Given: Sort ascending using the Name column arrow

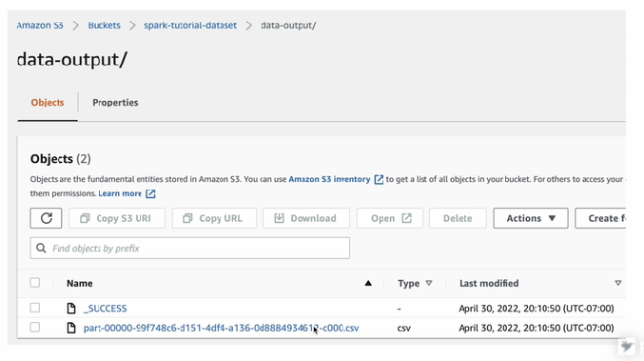Looking at the screenshot, I should point(368,283).
